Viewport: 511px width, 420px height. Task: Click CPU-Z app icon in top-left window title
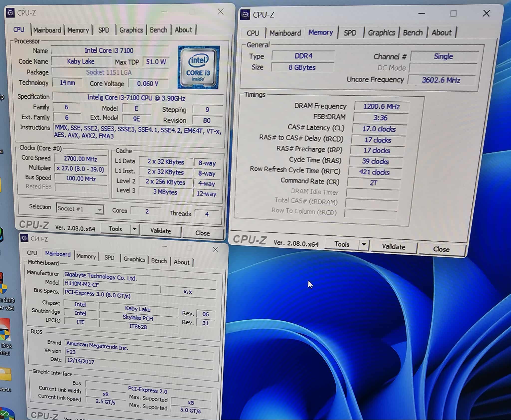(10, 12)
